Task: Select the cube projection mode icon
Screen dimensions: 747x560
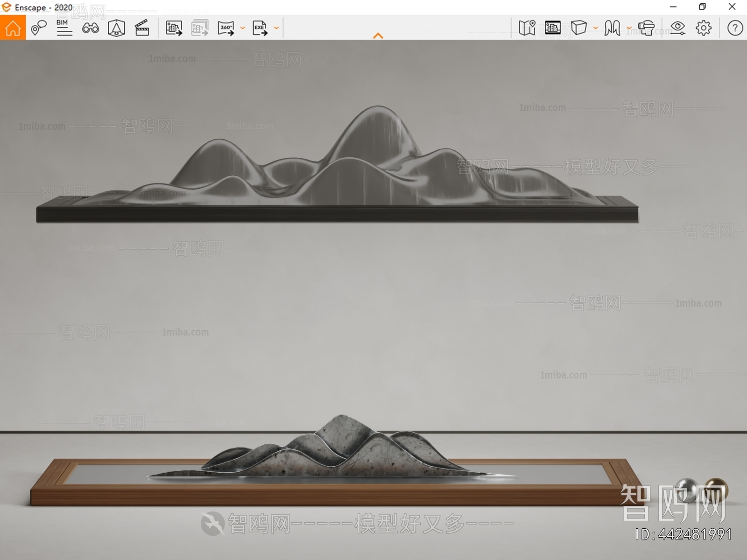Action: click(579, 28)
